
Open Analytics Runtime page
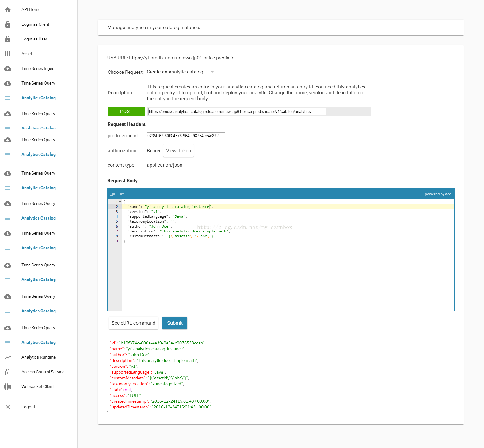tap(39, 357)
